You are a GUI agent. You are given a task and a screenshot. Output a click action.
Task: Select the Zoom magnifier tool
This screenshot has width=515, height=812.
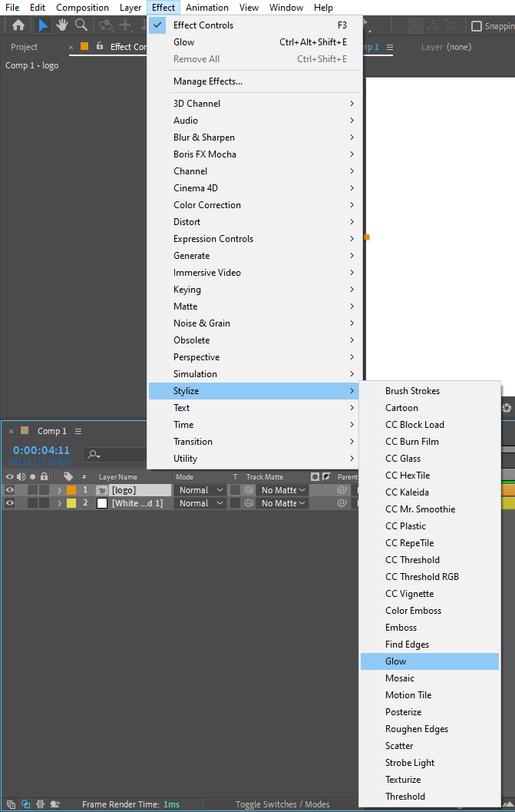[x=81, y=25]
